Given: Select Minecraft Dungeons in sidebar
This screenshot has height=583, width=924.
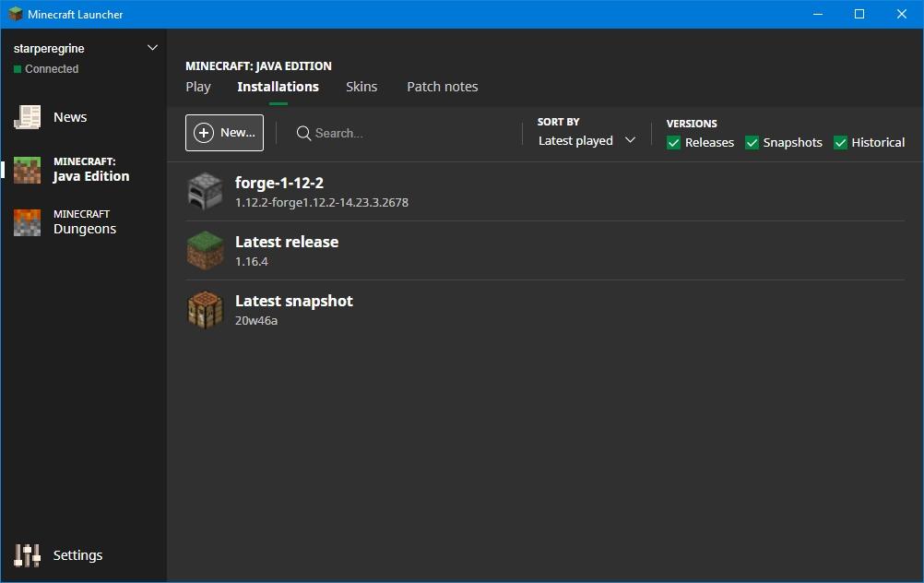Looking at the screenshot, I should (84, 222).
